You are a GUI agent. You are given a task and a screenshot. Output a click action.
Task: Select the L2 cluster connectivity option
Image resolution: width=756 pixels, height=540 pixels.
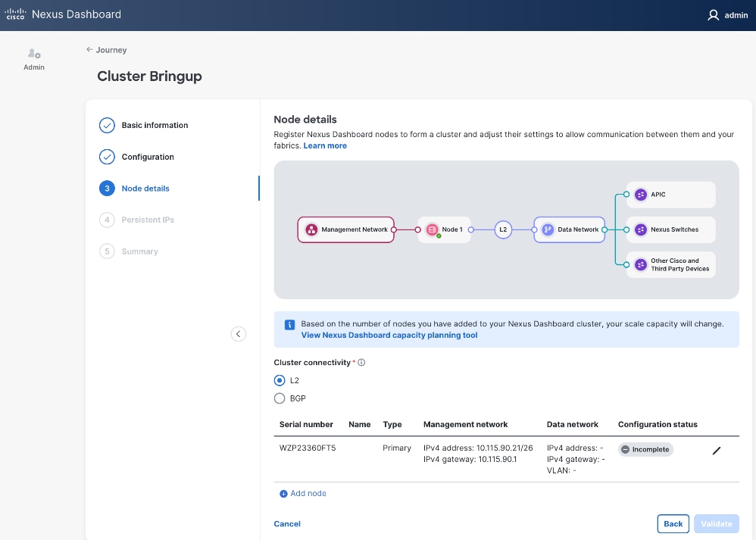(280, 380)
